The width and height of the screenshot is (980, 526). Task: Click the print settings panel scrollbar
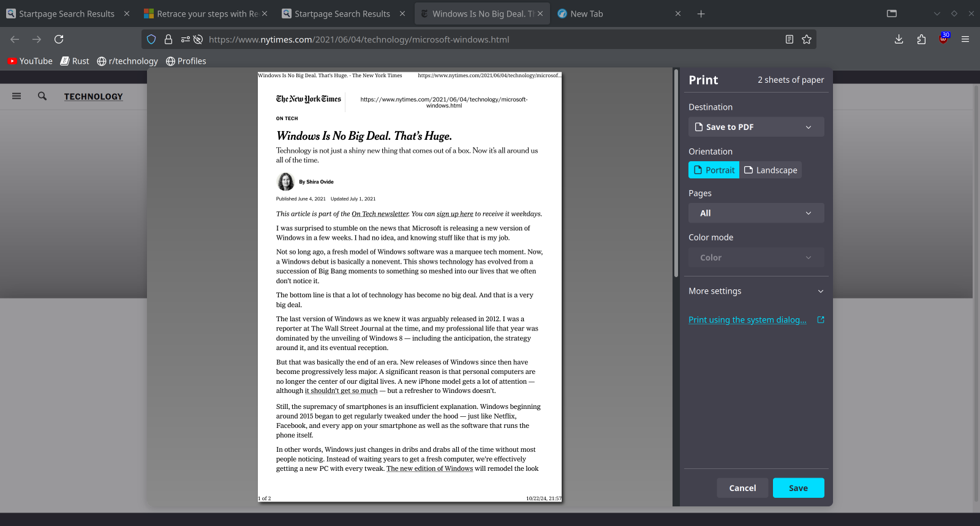[x=676, y=173]
